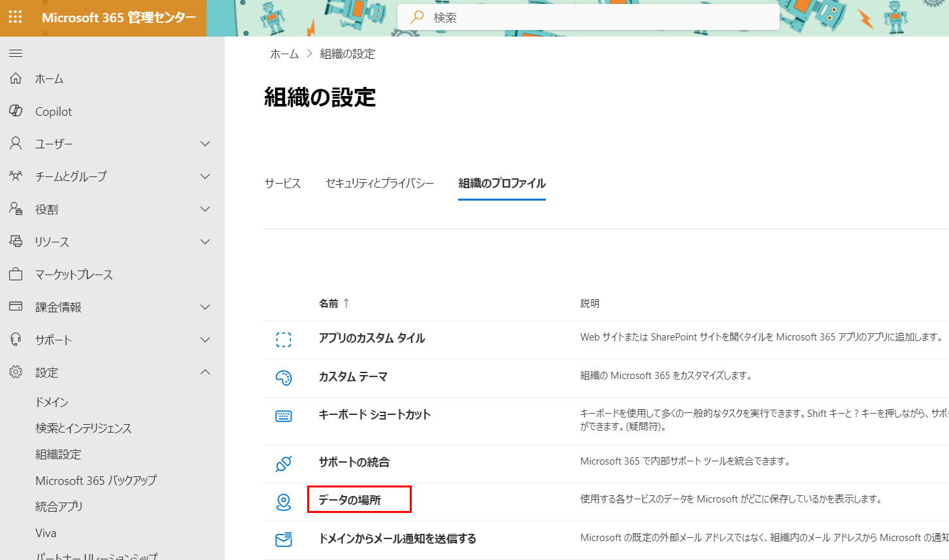Image resolution: width=949 pixels, height=560 pixels.
Task: Click inside the 検索 search box
Action: point(588,17)
